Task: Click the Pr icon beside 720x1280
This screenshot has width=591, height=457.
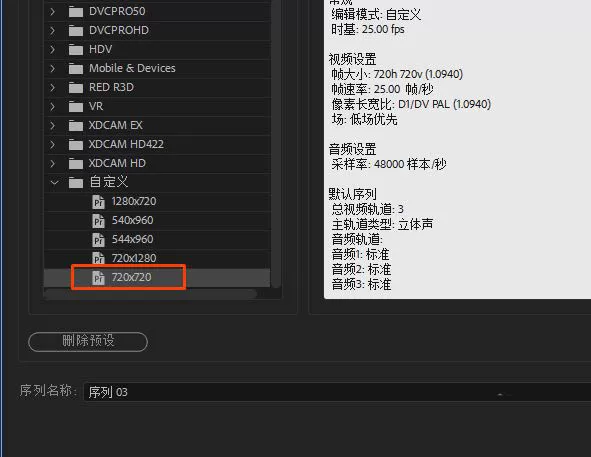Action: click(x=98, y=258)
